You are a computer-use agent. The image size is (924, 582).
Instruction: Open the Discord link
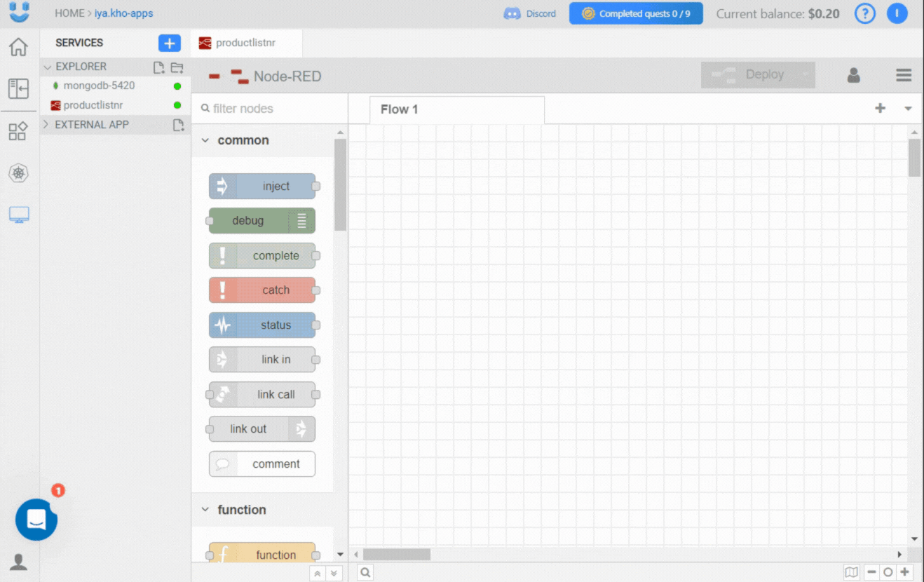click(x=529, y=13)
